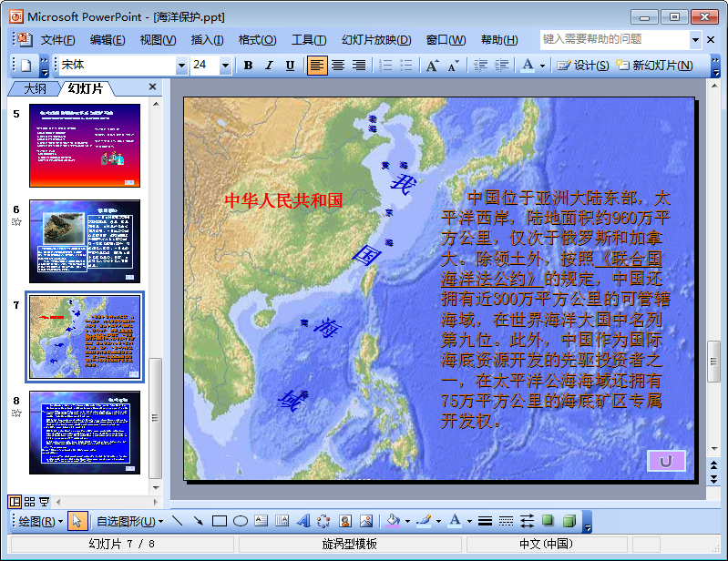728x561 pixels.
Task: Switch to the 大纲 outline tab
Action: (35, 88)
